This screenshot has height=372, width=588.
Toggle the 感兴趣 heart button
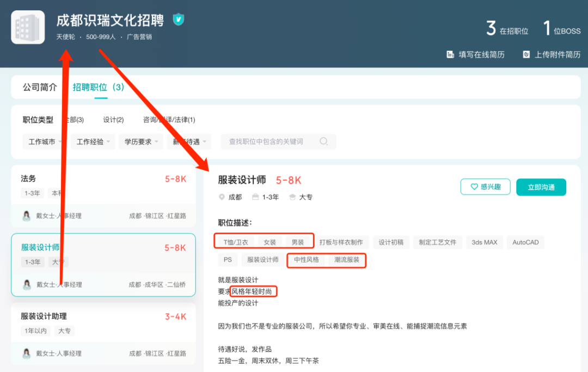485,187
